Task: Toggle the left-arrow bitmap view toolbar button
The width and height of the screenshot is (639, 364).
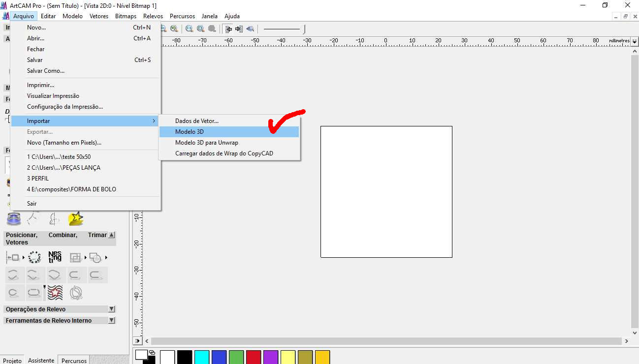Action: (228, 29)
